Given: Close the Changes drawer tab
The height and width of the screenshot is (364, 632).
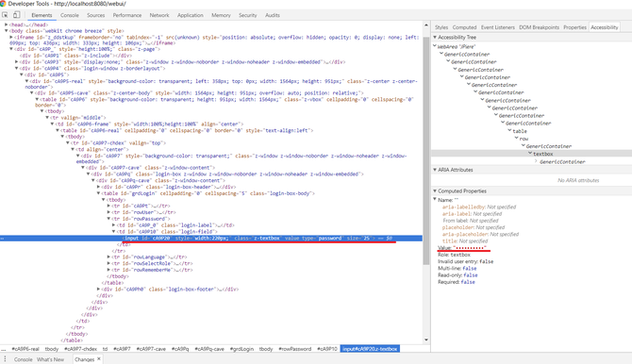Looking at the screenshot, I should point(99,358).
